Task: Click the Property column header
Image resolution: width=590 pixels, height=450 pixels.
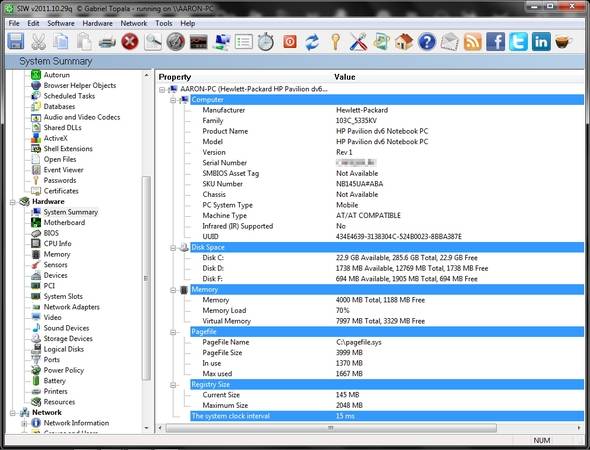Action: [x=175, y=77]
